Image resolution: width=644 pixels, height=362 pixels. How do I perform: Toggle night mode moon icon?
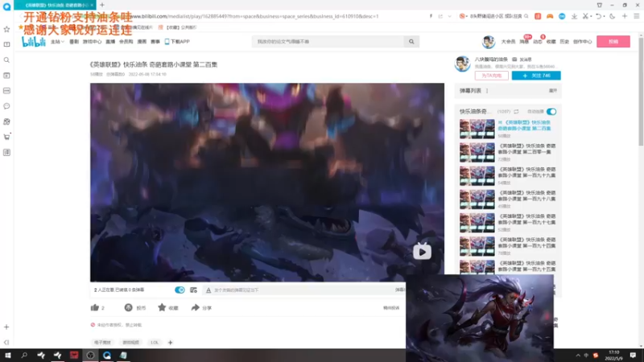click(613, 16)
